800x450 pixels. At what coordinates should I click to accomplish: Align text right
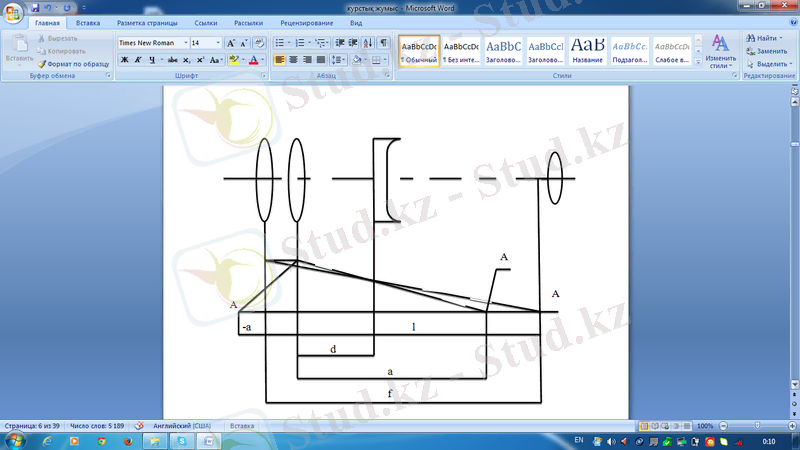(x=307, y=60)
